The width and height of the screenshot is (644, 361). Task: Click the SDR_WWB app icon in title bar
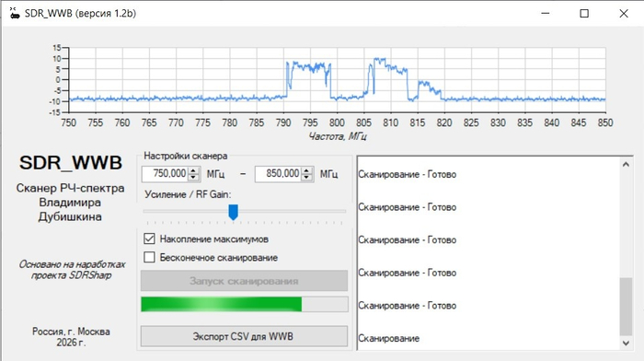coord(15,13)
